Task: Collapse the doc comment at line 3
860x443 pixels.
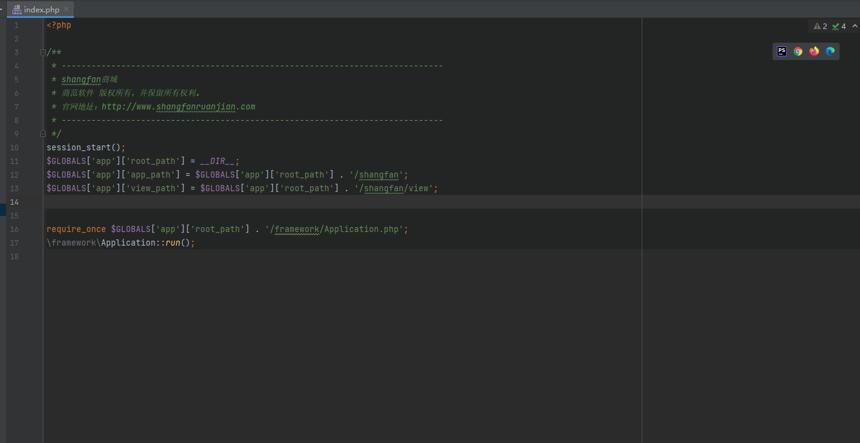Action: 42,52
